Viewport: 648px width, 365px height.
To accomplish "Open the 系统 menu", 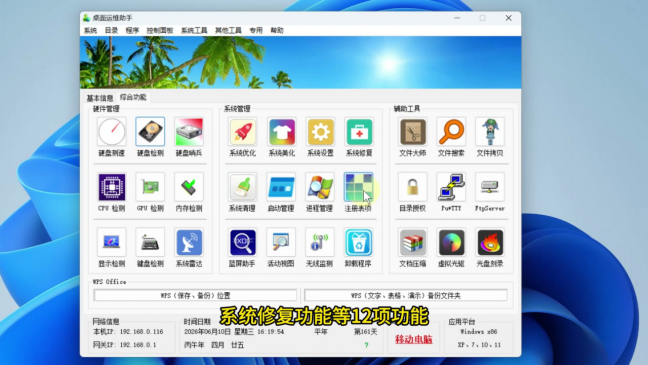I will coord(91,31).
